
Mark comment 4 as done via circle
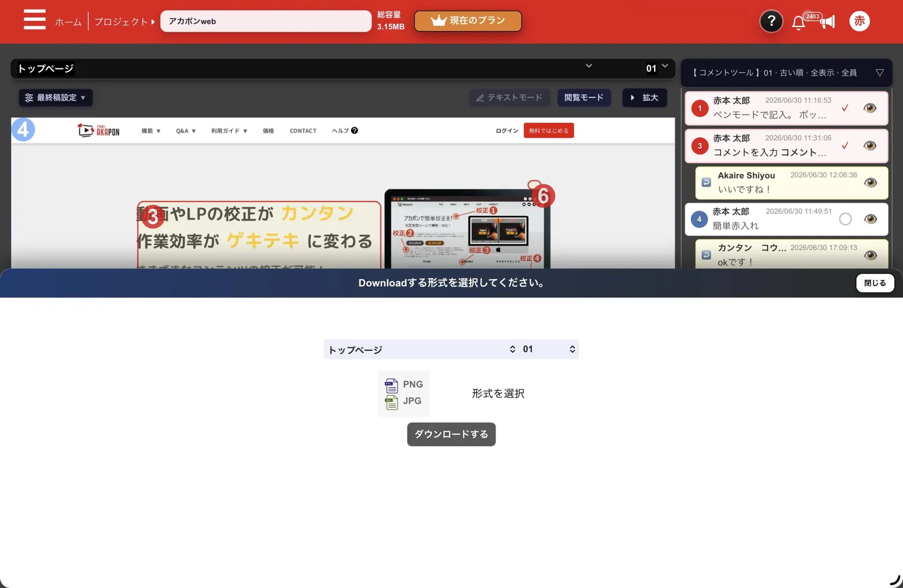[x=845, y=219]
